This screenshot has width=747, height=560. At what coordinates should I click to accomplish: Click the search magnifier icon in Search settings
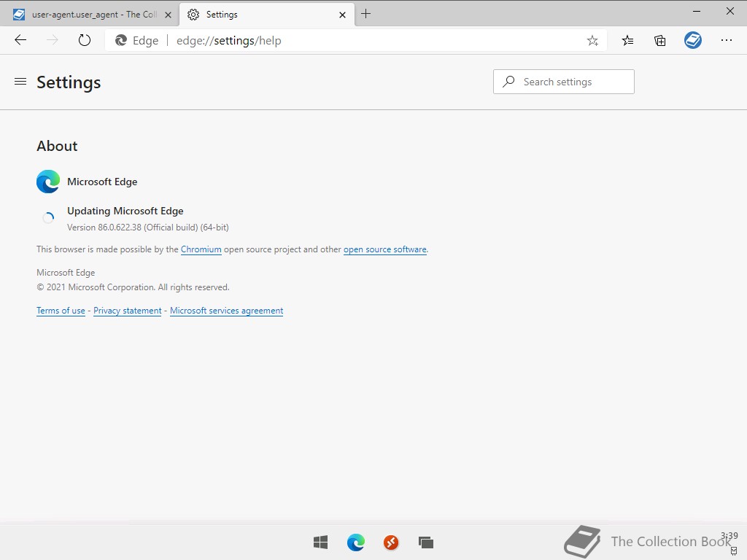coord(508,82)
